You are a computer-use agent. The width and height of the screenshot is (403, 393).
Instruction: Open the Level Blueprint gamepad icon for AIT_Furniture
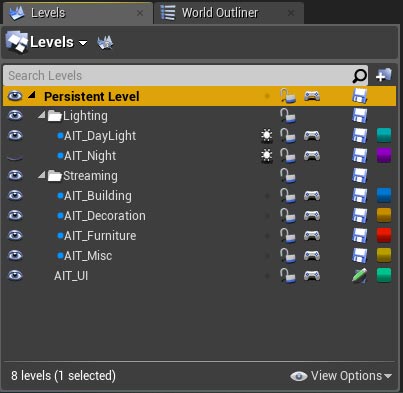tap(312, 236)
